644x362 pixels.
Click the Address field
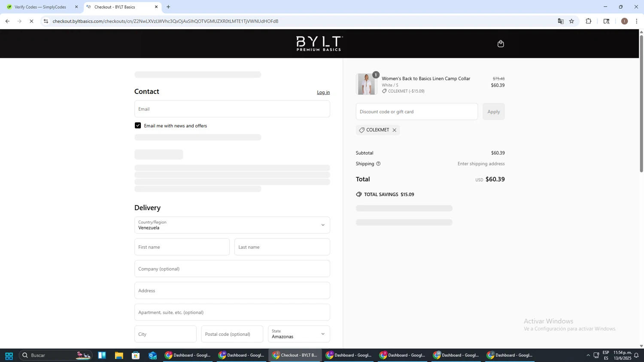click(232, 291)
